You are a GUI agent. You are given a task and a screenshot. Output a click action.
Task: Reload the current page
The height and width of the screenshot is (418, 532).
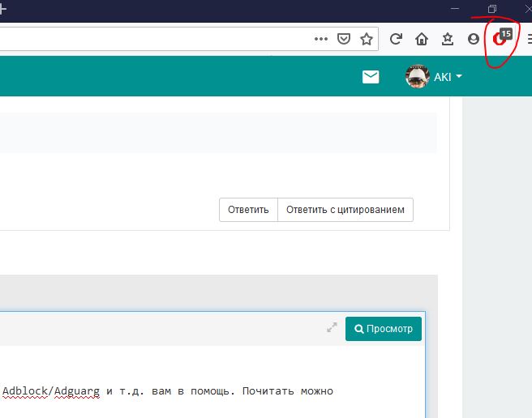coord(396,38)
